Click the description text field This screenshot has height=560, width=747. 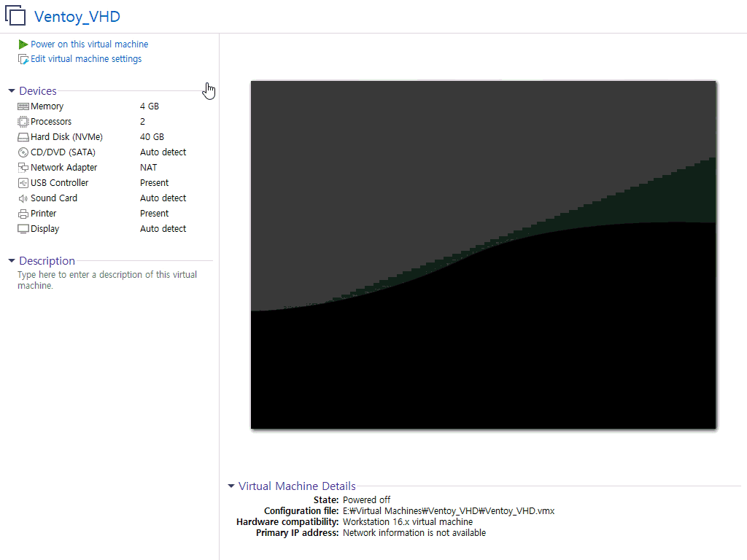coord(107,280)
